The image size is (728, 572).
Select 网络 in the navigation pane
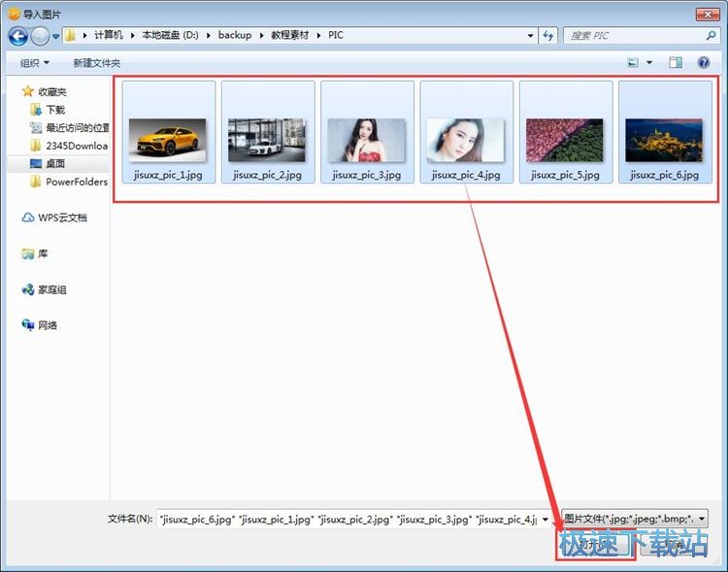(x=48, y=325)
